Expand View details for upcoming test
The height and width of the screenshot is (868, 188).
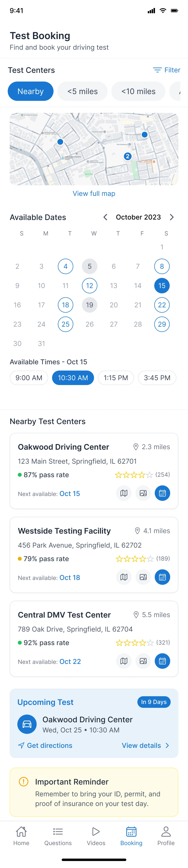click(145, 745)
